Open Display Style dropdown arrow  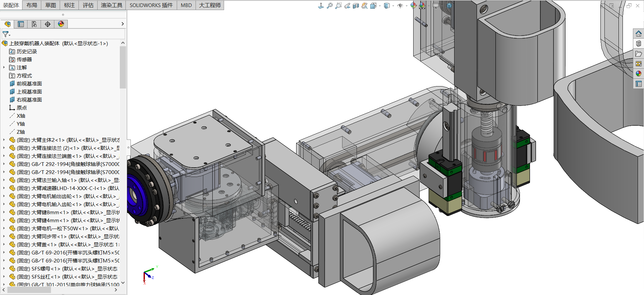(393, 6)
